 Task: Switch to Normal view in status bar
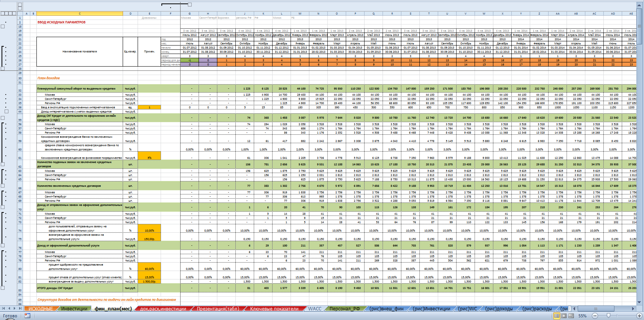tap(557, 316)
